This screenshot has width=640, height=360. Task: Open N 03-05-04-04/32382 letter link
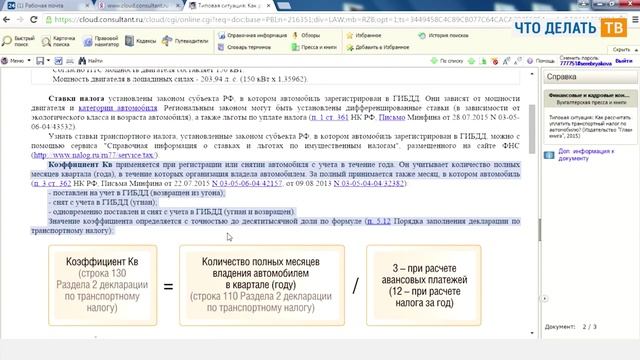tap(369, 183)
